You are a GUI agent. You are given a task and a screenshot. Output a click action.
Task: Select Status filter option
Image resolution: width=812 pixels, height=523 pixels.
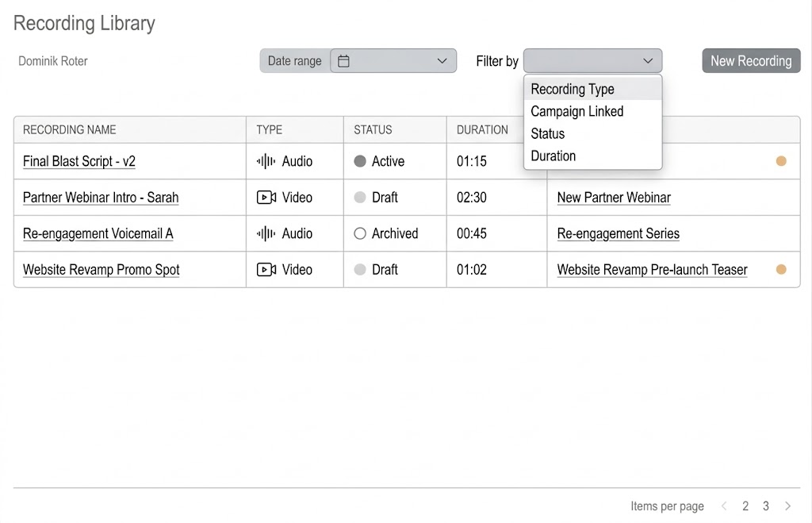point(592,134)
